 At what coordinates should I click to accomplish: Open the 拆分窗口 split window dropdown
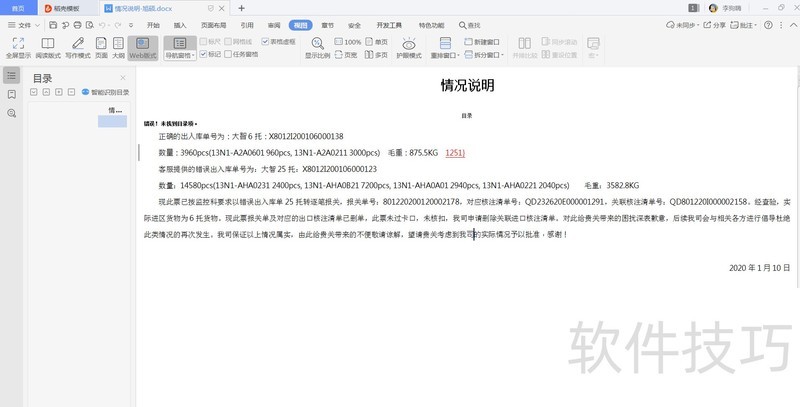click(x=484, y=55)
